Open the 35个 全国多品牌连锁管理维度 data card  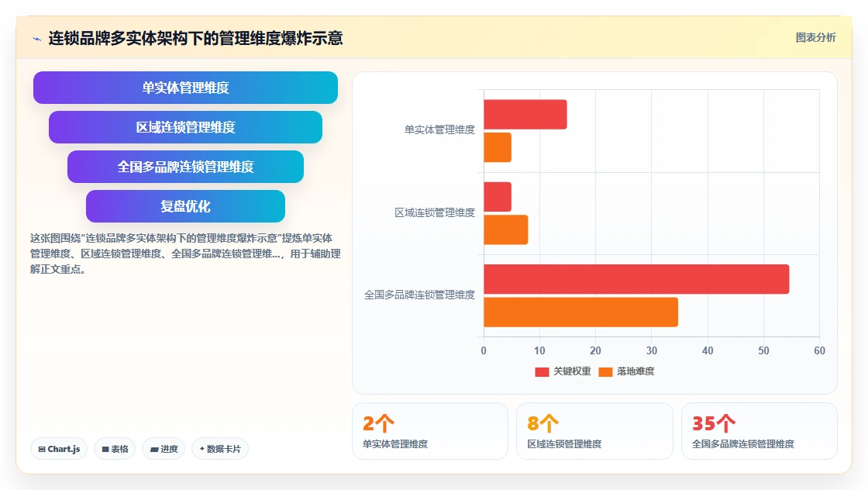759,431
